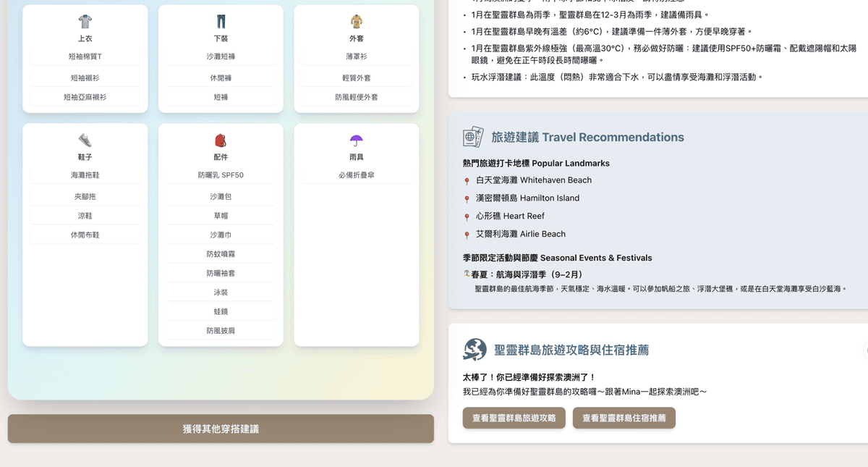Click 太棒了！你已經準備好探索澳洲了！
Screen dimensions: 868x467
[529, 377]
